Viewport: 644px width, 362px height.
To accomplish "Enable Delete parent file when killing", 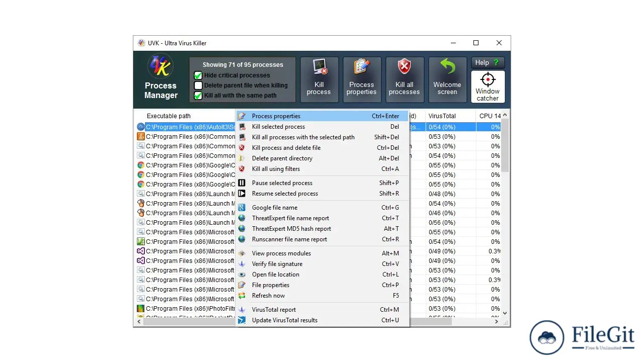I will coord(198,85).
